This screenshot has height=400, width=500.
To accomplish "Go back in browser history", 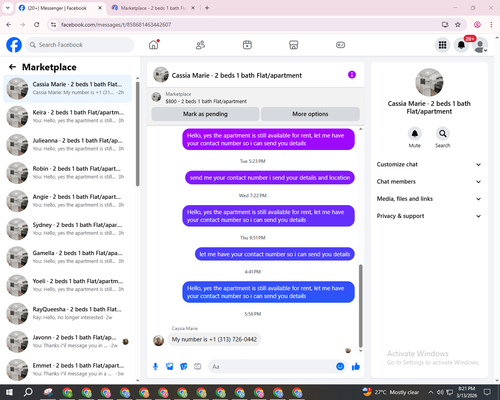I will tap(9, 24).
